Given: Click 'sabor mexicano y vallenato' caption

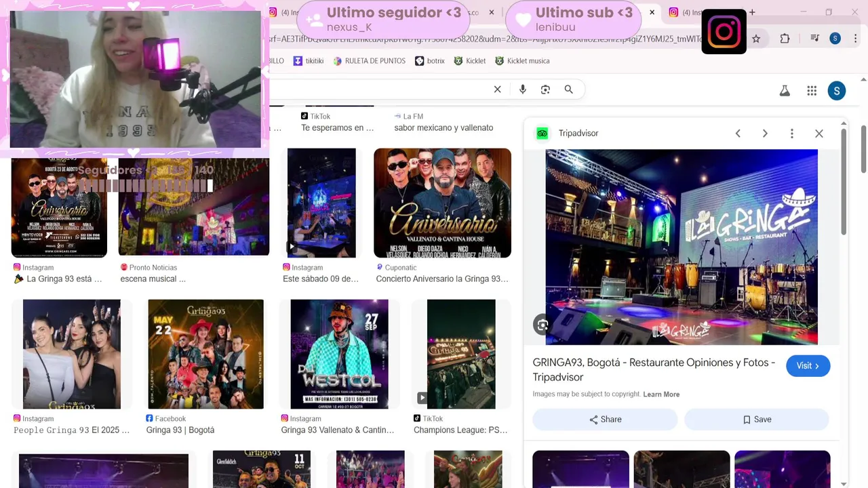Looking at the screenshot, I should tap(443, 128).
